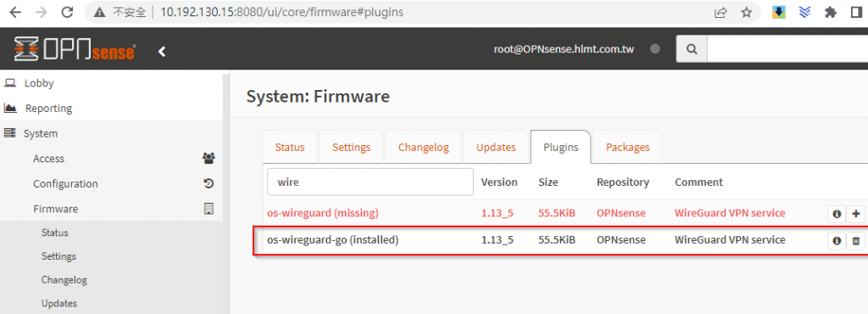The width and height of the screenshot is (868, 314).
Task: Click the info icon for os-wireguard-go
Action: (837, 240)
